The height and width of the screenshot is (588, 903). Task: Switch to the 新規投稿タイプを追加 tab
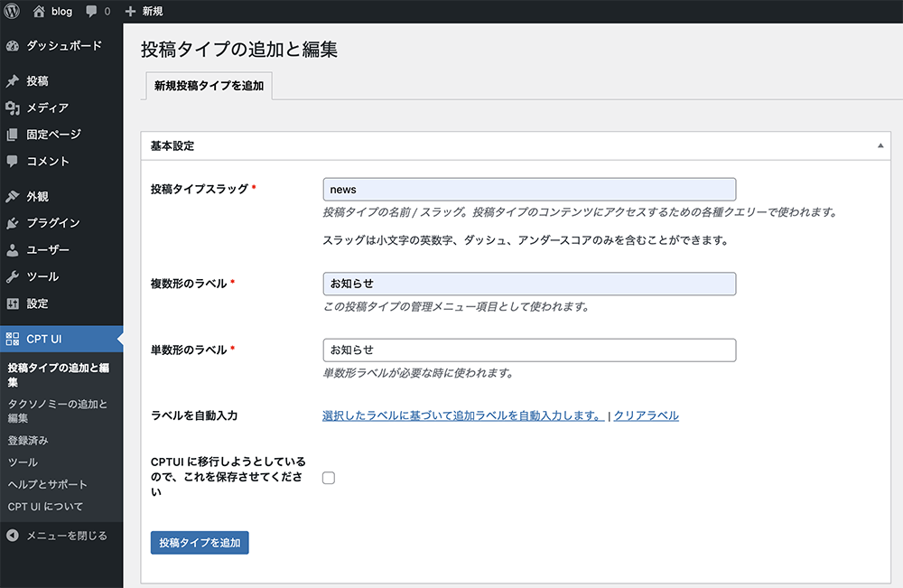pyautogui.click(x=209, y=87)
